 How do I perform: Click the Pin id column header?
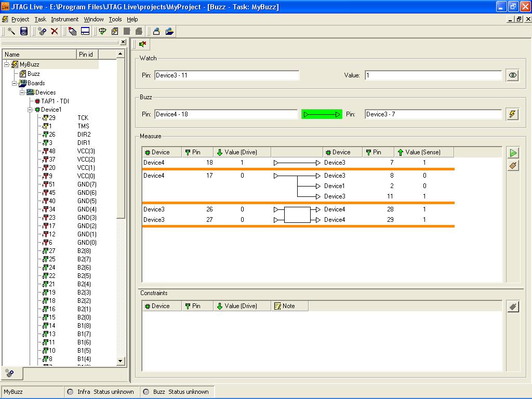87,54
